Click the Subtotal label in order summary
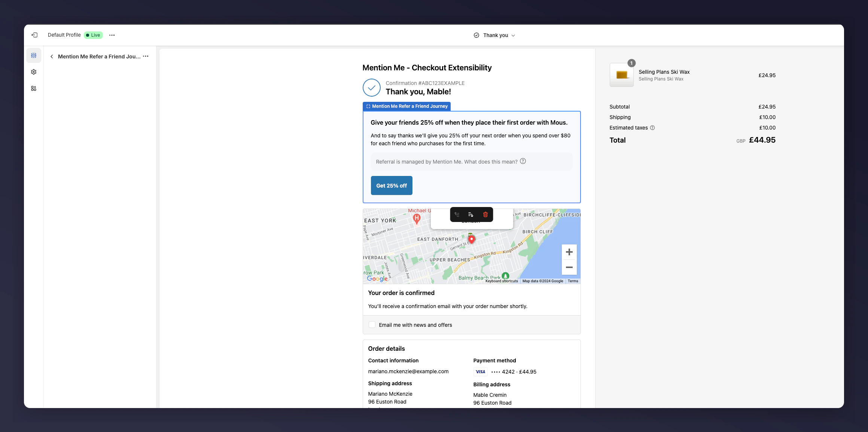Screen dimensions: 868x432 (619, 107)
